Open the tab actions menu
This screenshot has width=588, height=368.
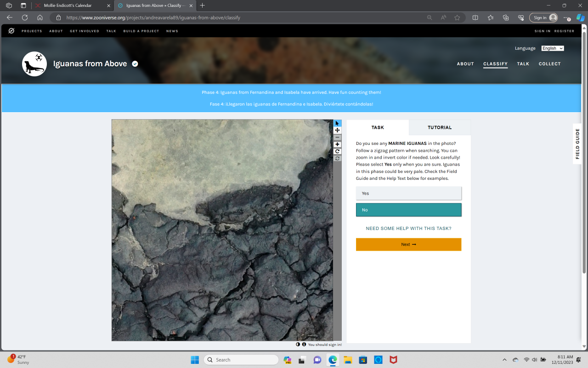(x=23, y=6)
